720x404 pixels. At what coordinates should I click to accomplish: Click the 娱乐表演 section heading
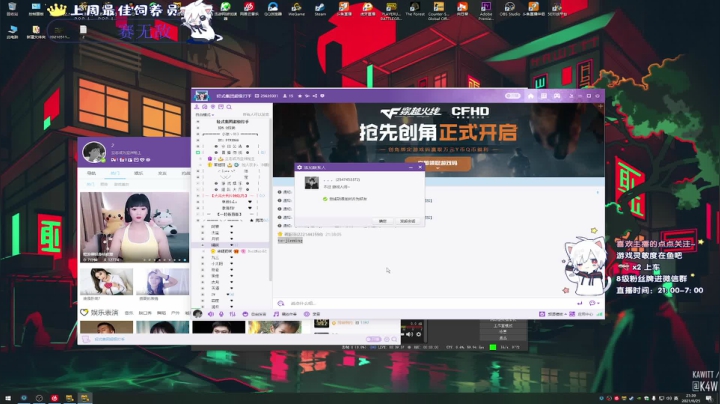click(104, 313)
